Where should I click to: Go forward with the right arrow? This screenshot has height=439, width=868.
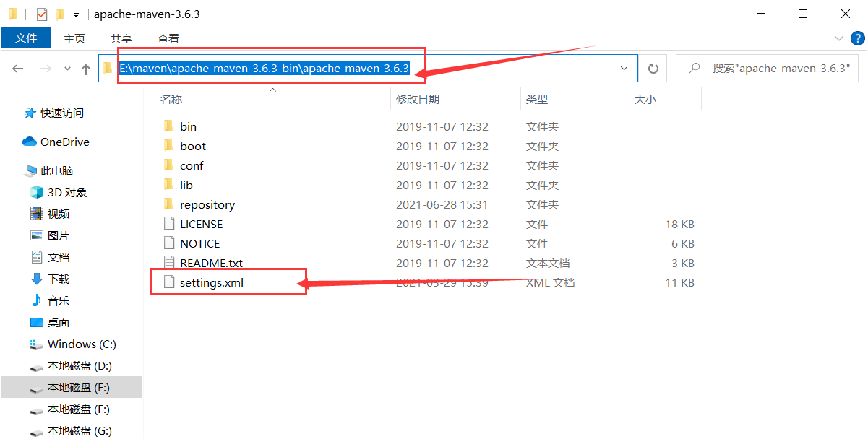pyautogui.click(x=45, y=69)
